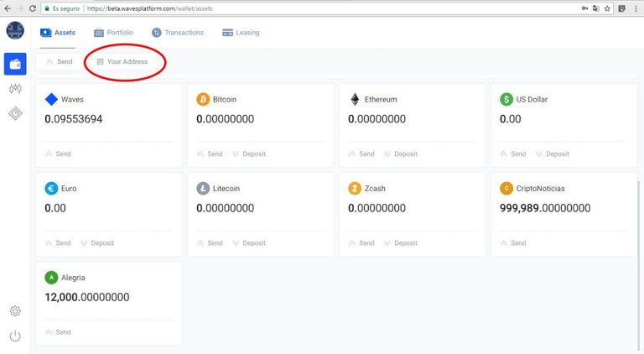Send from the Litecoin card
The width and height of the screenshot is (644, 354).
(x=210, y=243)
